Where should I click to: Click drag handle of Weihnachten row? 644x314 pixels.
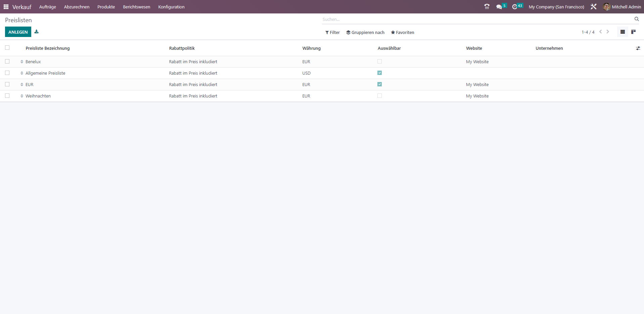coord(22,96)
